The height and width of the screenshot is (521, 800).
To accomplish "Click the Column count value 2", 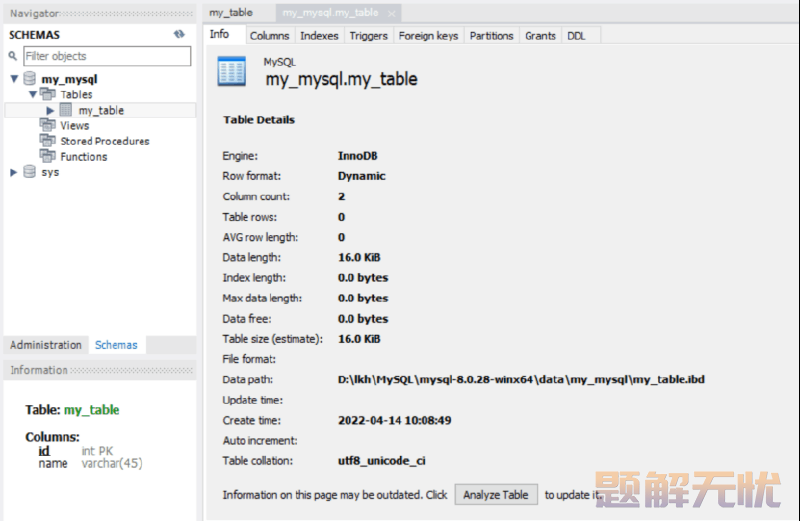I will [341, 196].
